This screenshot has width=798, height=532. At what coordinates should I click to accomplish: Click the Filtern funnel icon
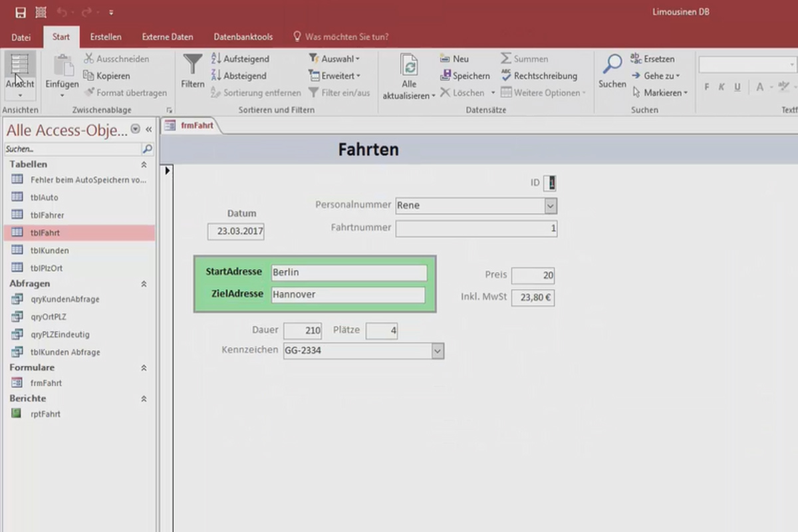click(x=193, y=65)
